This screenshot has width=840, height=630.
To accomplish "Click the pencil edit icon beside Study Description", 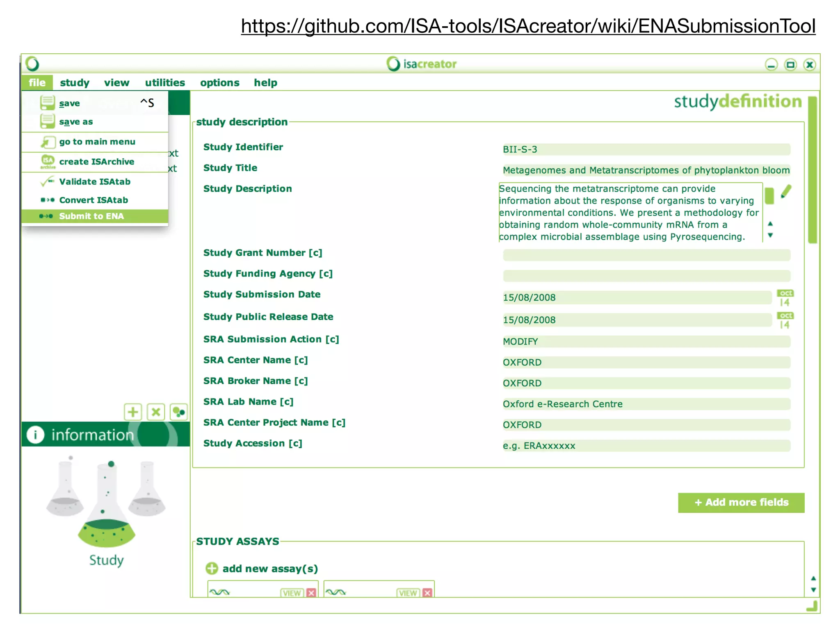I will 786,192.
